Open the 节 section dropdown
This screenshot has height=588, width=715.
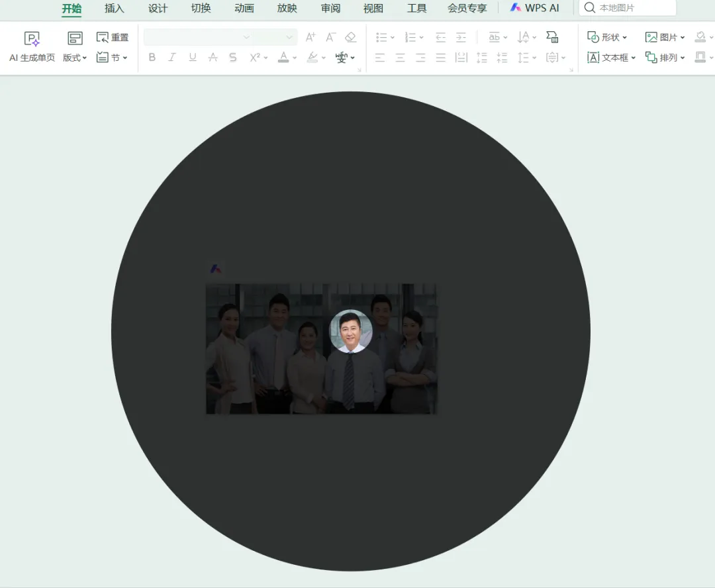(x=112, y=58)
